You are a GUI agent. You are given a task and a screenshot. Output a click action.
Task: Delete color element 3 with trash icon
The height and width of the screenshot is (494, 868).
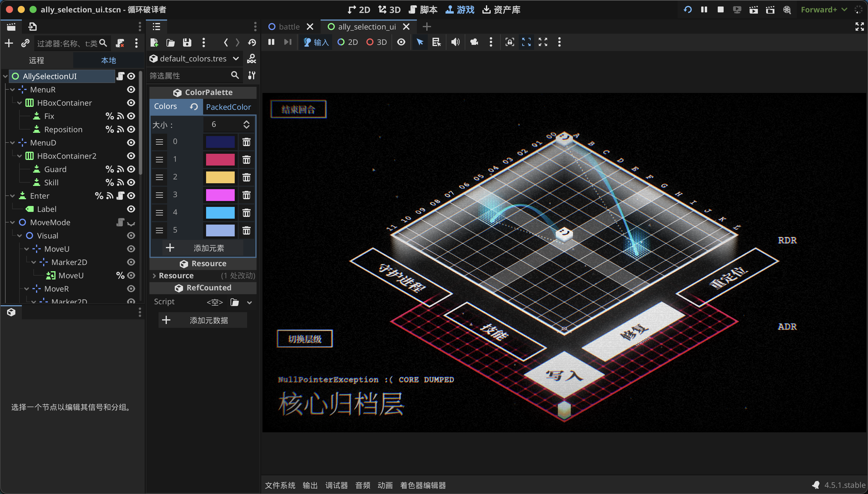click(246, 195)
